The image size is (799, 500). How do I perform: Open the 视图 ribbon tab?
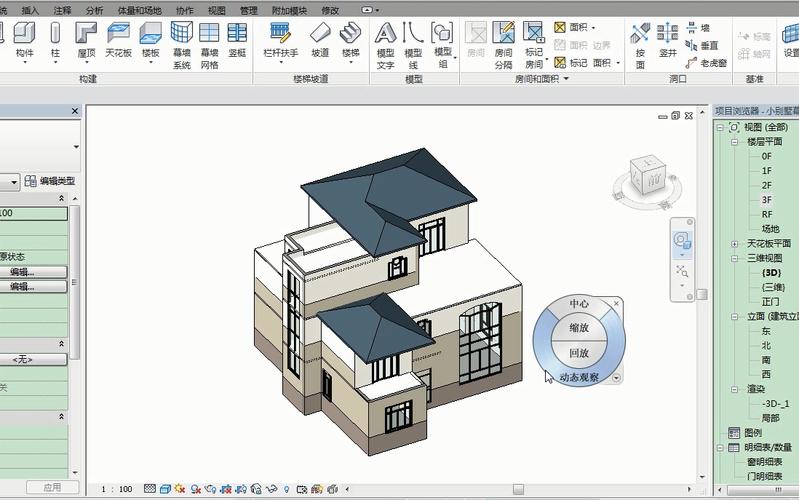click(x=217, y=10)
